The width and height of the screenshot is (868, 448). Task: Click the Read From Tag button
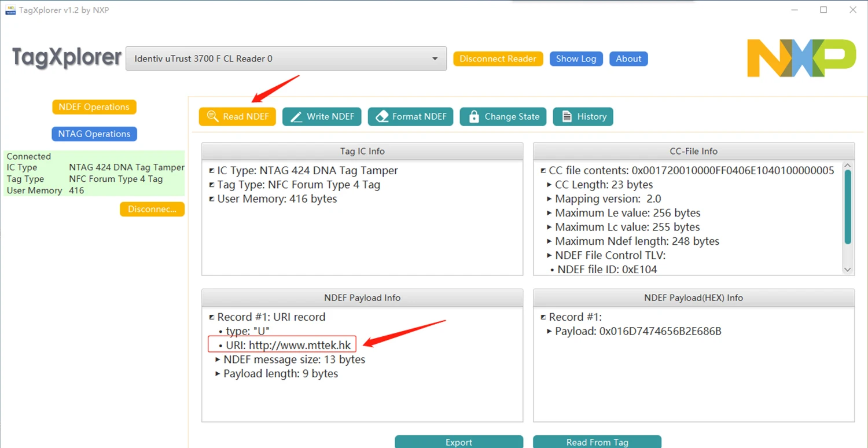(597, 442)
